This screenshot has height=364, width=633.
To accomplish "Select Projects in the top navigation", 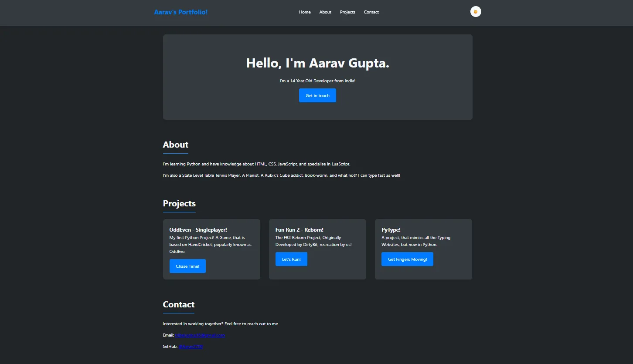I will point(347,12).
